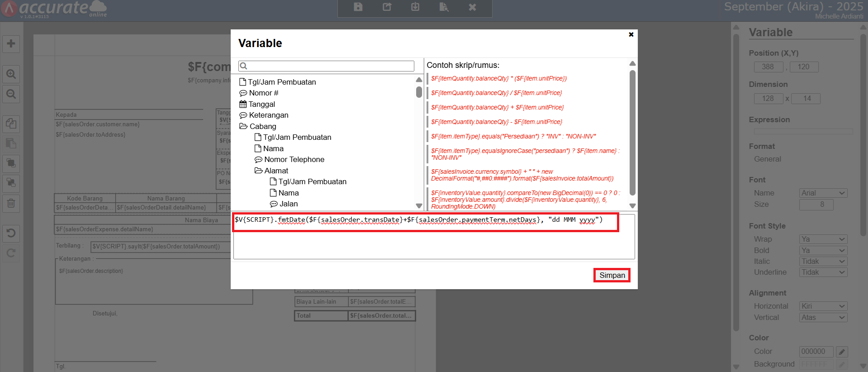
Task: Open the pencil color picker beside Color 000000
Action: coord(841,352)
